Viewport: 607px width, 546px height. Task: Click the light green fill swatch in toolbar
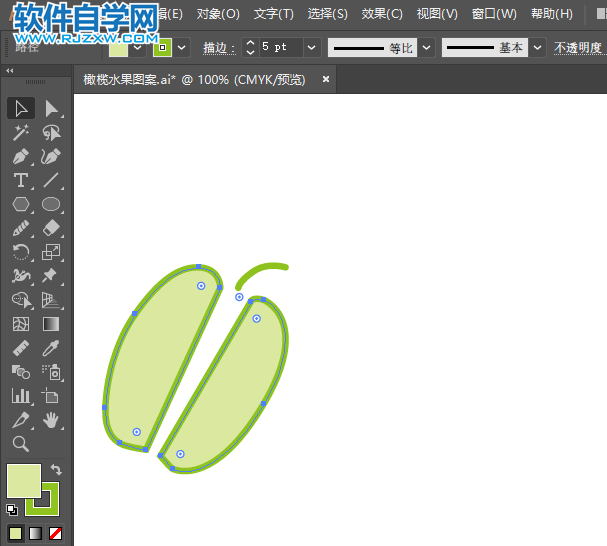click(23, 480)
